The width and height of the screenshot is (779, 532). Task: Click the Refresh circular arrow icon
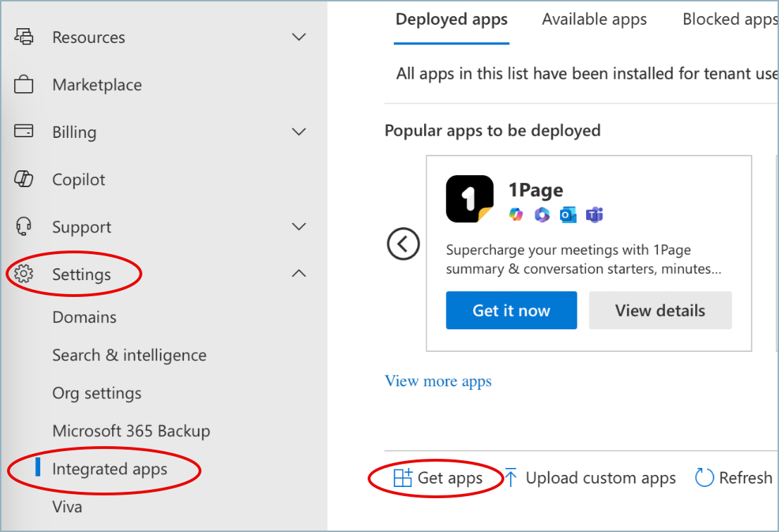704,478
